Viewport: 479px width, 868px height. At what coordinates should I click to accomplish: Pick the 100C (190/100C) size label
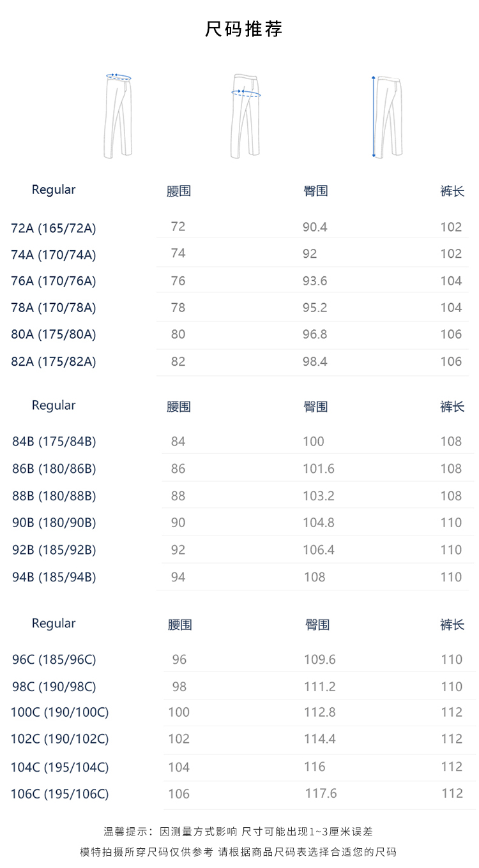[x=59, y=712]
